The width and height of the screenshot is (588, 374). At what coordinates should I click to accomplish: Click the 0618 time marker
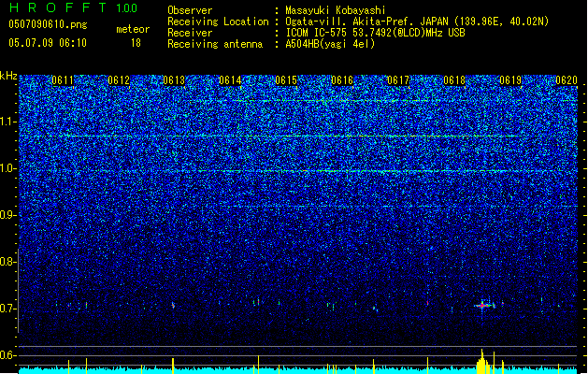click(x=454, y=80)
